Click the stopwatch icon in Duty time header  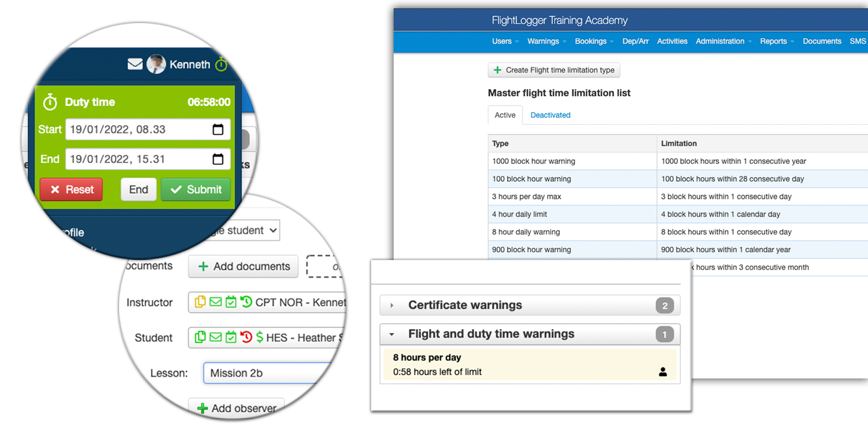pyautogui.click(x=50, y=102)
